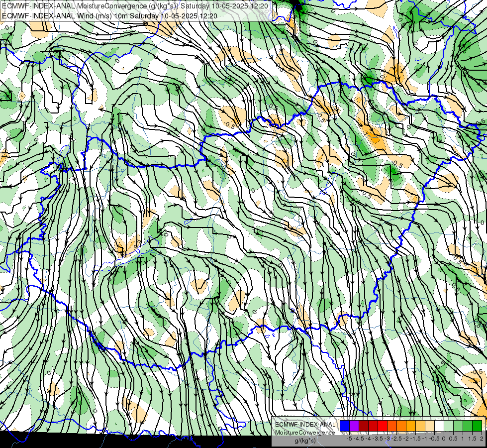Pick the palest green legend swatch

point(449,426)
